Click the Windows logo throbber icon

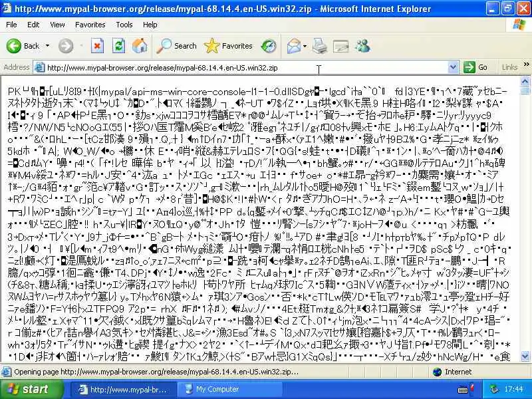[519, 25]
